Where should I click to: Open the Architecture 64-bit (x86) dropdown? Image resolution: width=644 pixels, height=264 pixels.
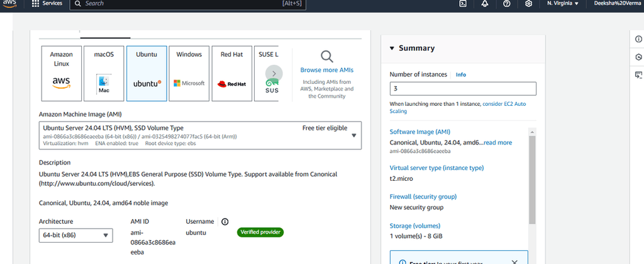point(76,235)
